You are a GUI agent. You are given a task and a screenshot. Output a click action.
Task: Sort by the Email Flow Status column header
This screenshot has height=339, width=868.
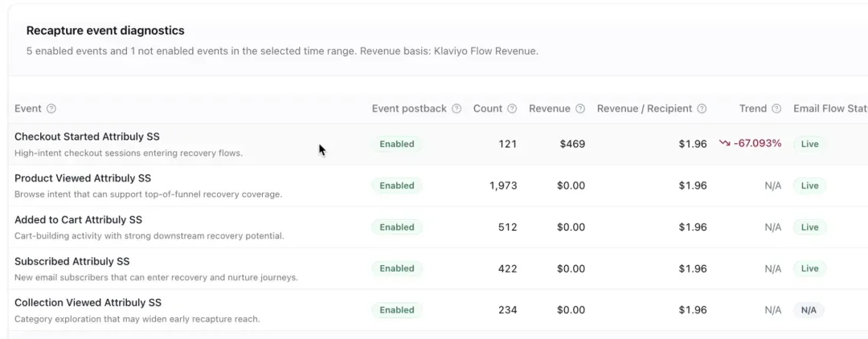830,108
